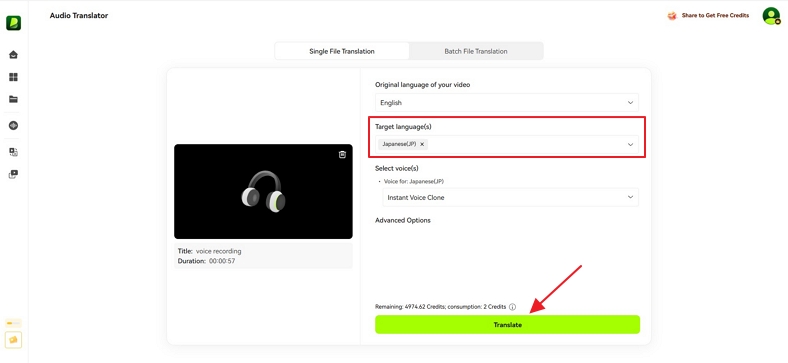Open the round waveform icon in sidebar
The height and width of the screenshot is (363, 788).
coord(14,126)
